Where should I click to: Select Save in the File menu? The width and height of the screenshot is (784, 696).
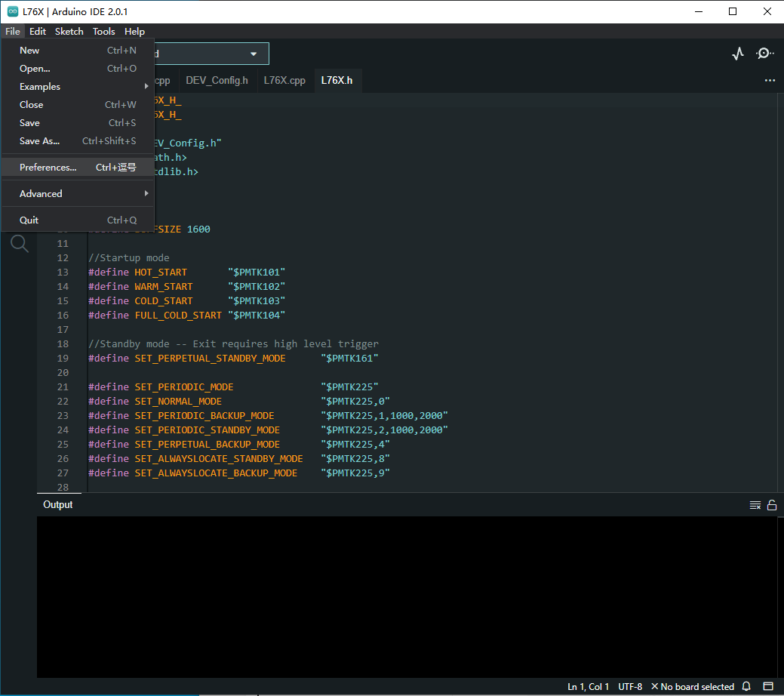pyautogui.click(x=78, y=122)
